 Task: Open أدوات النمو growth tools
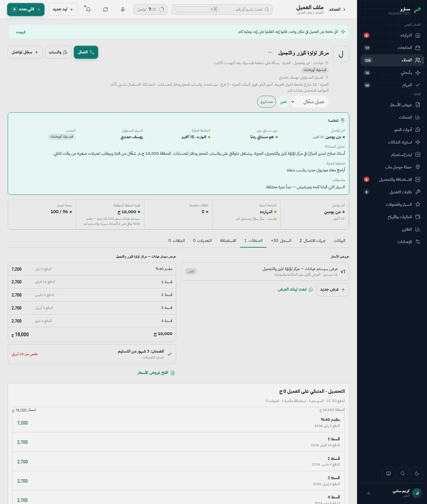(392, 130)
